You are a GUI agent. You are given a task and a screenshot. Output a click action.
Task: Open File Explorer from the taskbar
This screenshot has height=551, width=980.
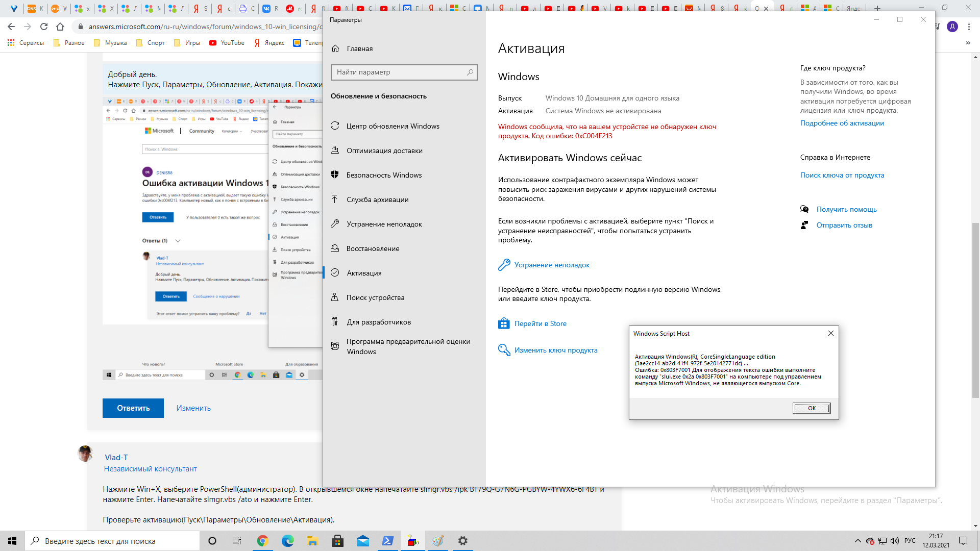(x=312, y=541)
